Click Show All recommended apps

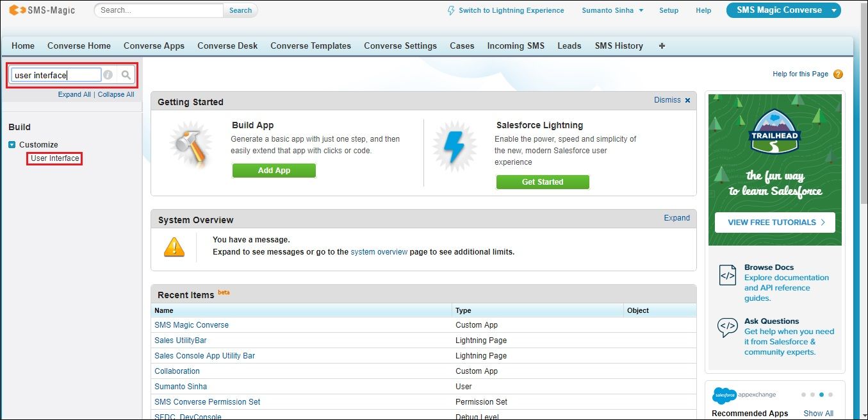point(819,414)
